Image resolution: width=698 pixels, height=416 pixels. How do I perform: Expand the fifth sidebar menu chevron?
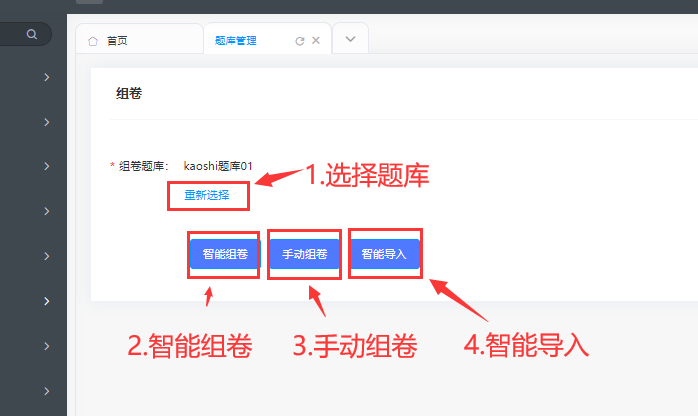(47, 256)
